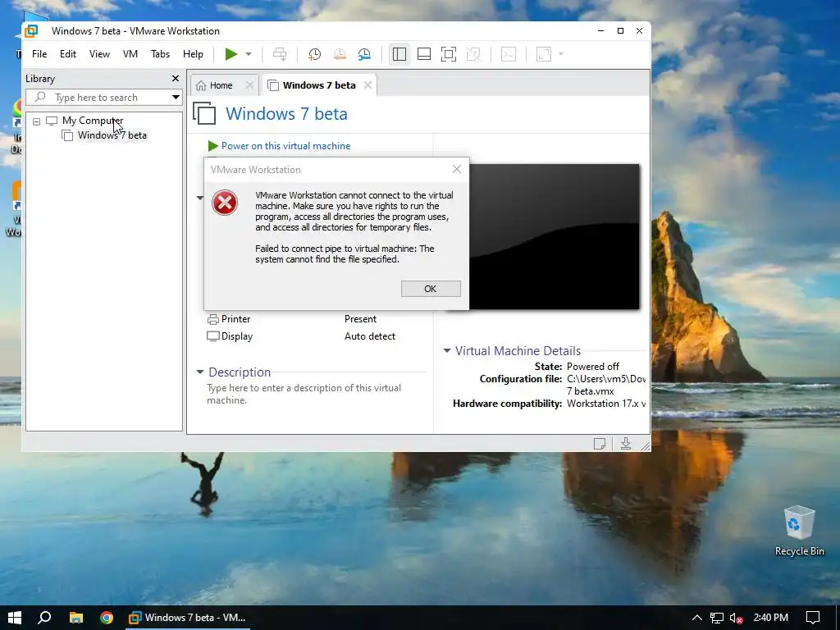Toggle the Show Library sidebar icon

(x=399, y=54)
